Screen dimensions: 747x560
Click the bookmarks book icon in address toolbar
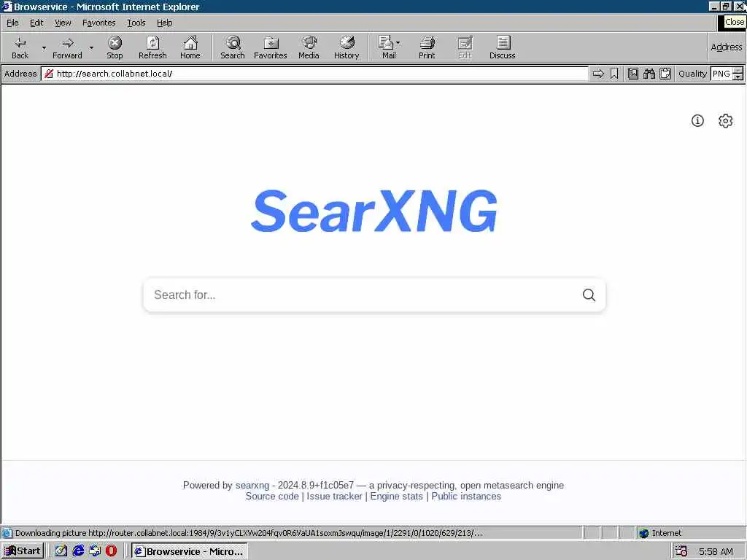tap(633, 74)
